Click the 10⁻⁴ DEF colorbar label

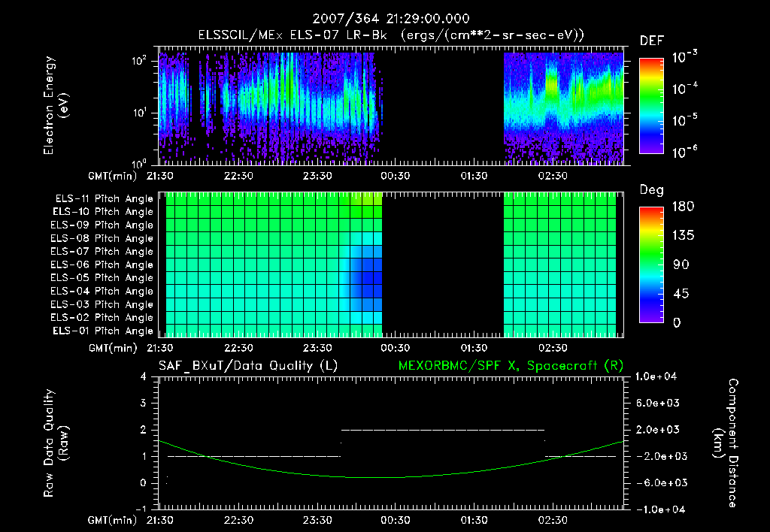(x=684, y=89)
